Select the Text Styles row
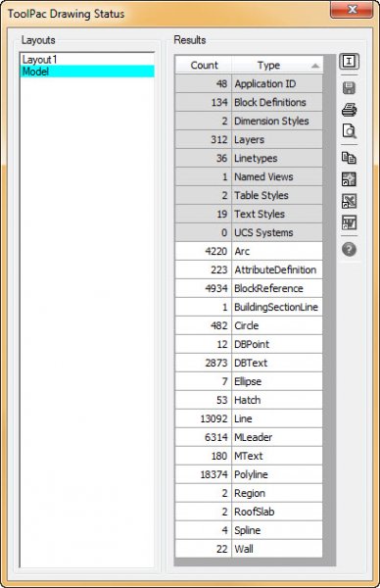The image size is (380, 588). coord(249,214)
